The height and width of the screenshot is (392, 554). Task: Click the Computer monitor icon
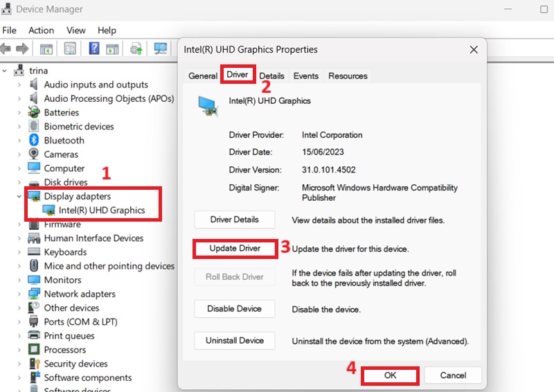(x=34, y=168)
